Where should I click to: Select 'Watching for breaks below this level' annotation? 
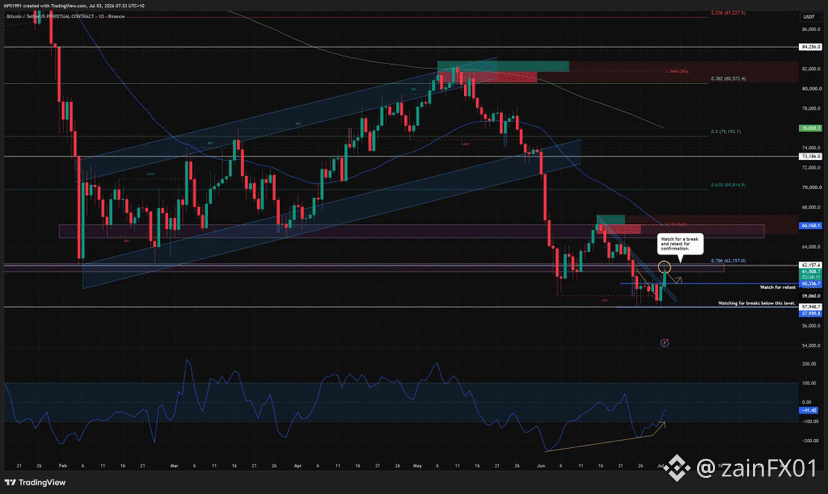[x=757, y=303]
